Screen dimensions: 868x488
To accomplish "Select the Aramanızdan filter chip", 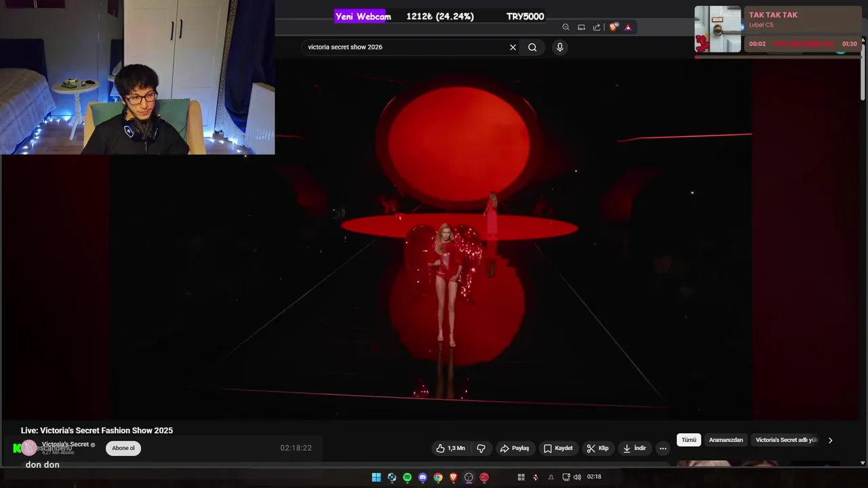I will coord(726,440).
